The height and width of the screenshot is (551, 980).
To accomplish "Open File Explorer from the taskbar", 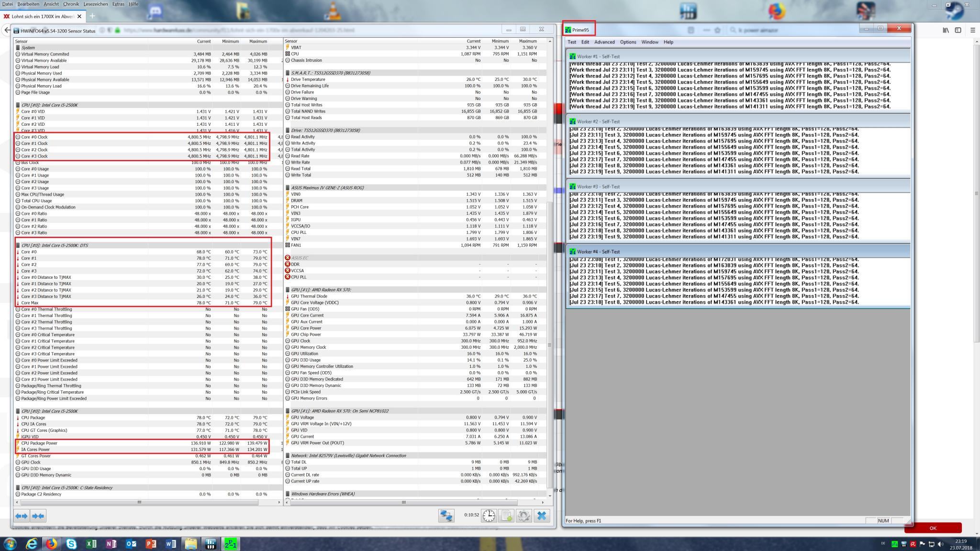I will coord(191,544).
